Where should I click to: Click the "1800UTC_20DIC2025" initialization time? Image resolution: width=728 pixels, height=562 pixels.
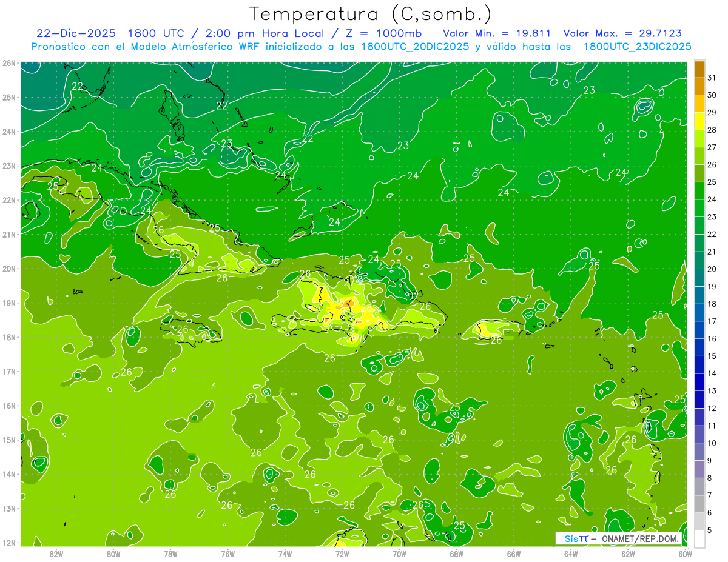pyautogui.click(x=414, y=47)
